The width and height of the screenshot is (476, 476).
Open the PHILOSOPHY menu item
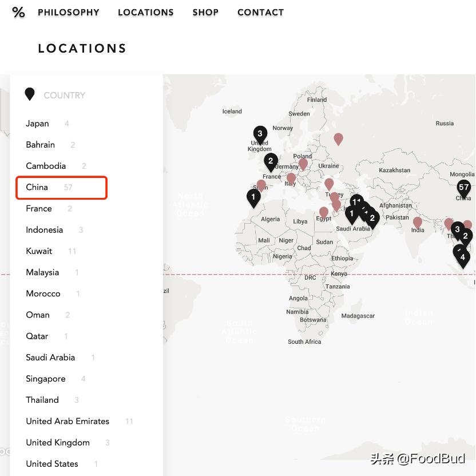coord(68,12)
